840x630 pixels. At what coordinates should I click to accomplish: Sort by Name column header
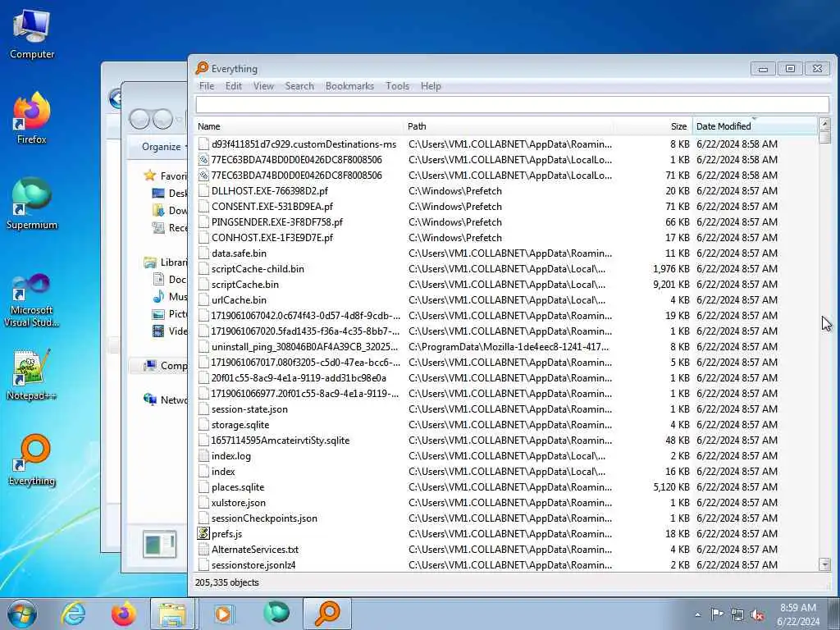(299, 126)
